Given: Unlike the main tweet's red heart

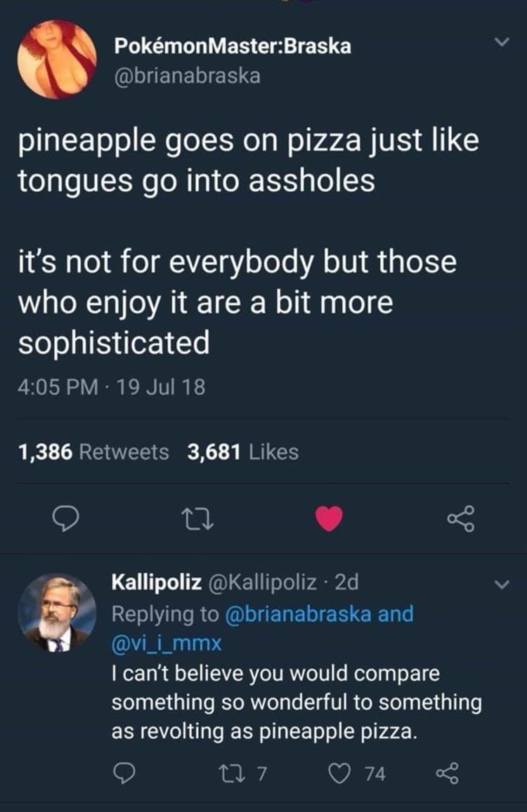Looking at the screenshot, I should pyautogui.click(x=329, y=520).
